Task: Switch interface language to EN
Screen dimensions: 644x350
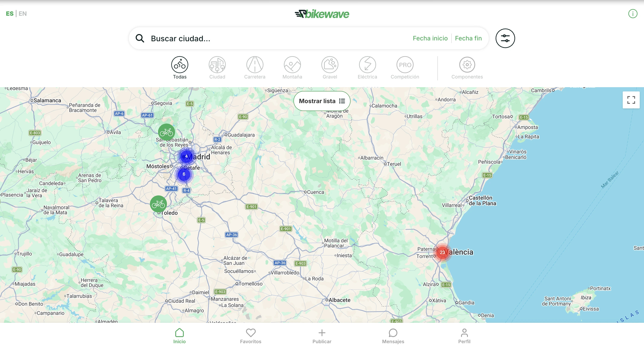Action: [23, 13]
